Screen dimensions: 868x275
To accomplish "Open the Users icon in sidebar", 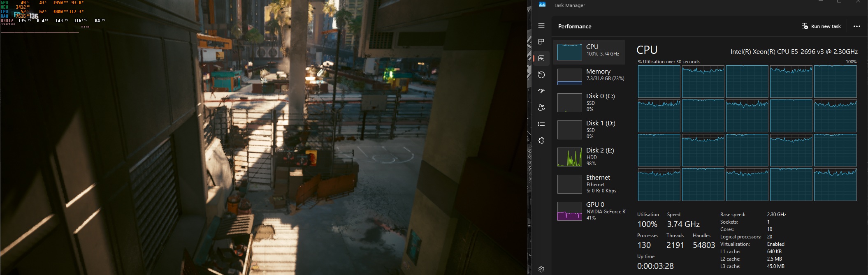I will click(x=541, y=108).
